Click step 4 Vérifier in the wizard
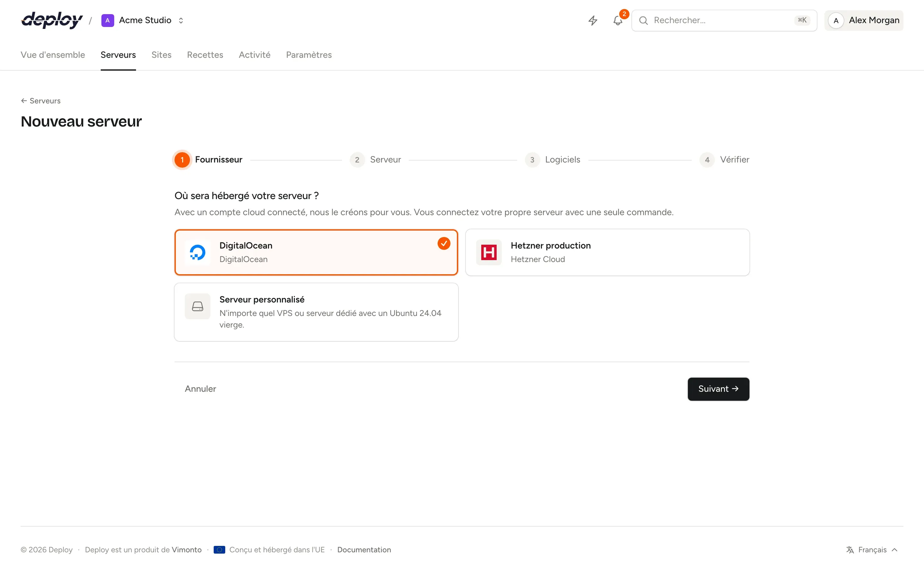The width and height of the screenshot is (924, 578). pos(724,160)
